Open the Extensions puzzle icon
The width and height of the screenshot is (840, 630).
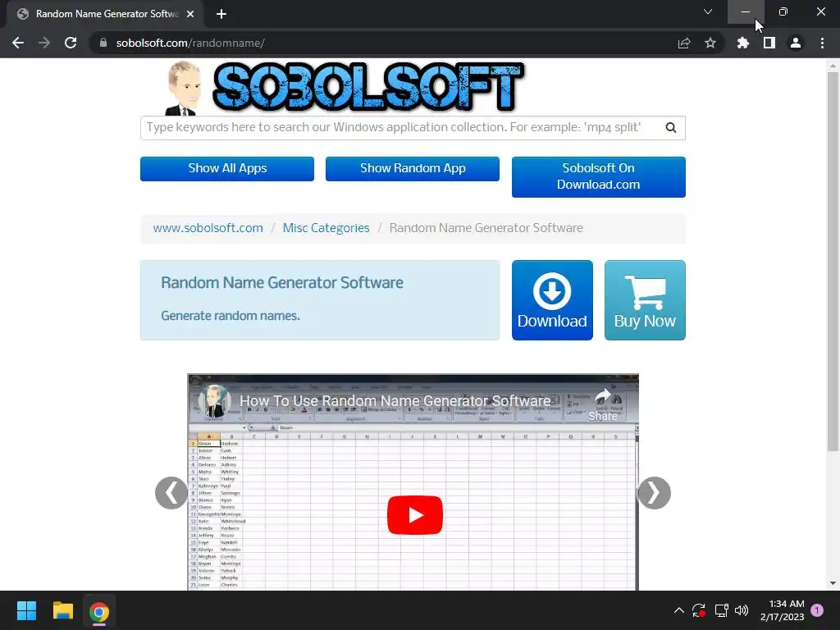pos(743,43)
